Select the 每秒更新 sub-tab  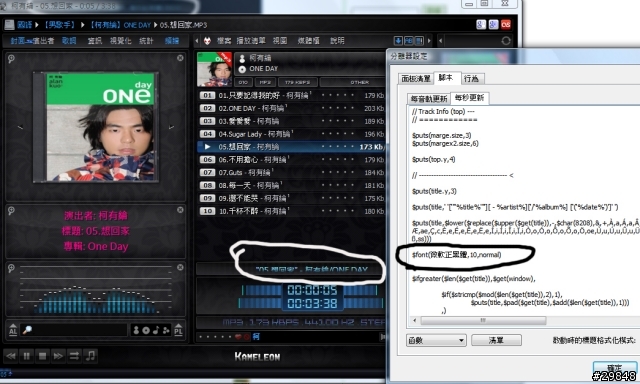(469, 98)
